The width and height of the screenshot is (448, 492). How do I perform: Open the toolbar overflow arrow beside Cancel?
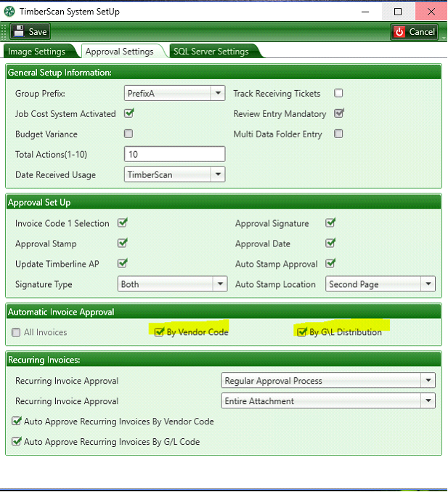[444, 38]
